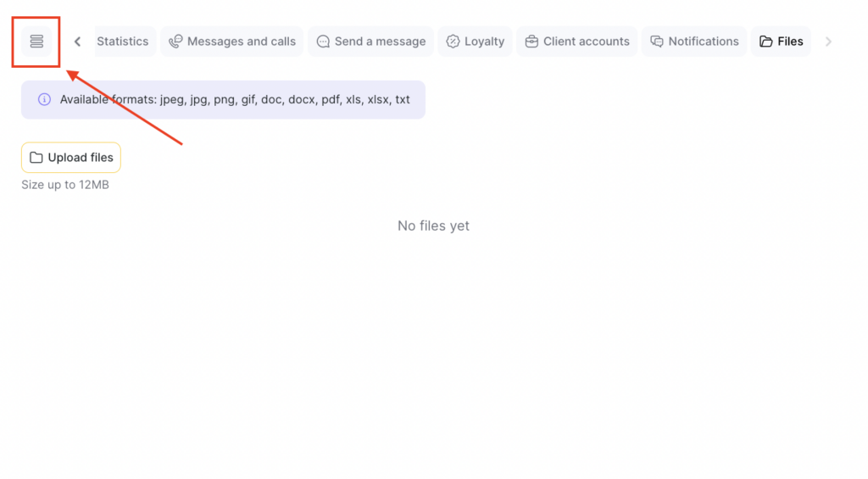Image resolution: width=868 pixels, height=479 pixels.
Task: Click the 'No files yet' placeholder text
Action: point(433,226)
